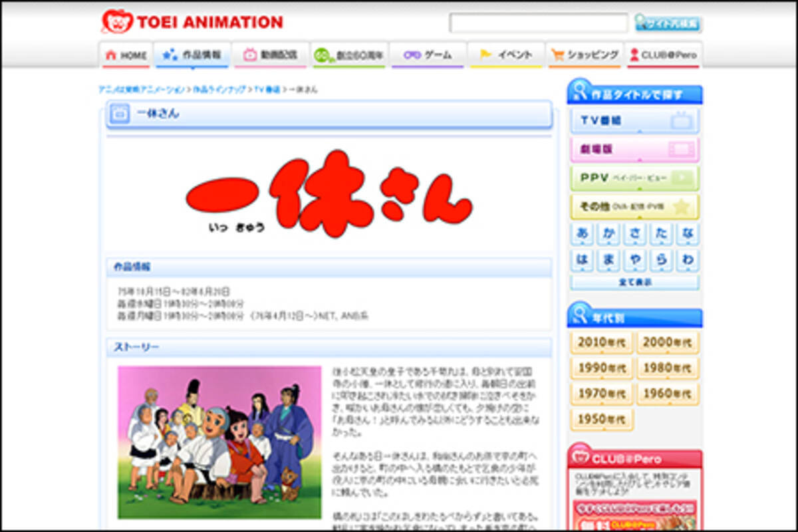798x532 pixels.
Task: Open the CLUB@Pero navigation item
Action: [x=663, y=55]
